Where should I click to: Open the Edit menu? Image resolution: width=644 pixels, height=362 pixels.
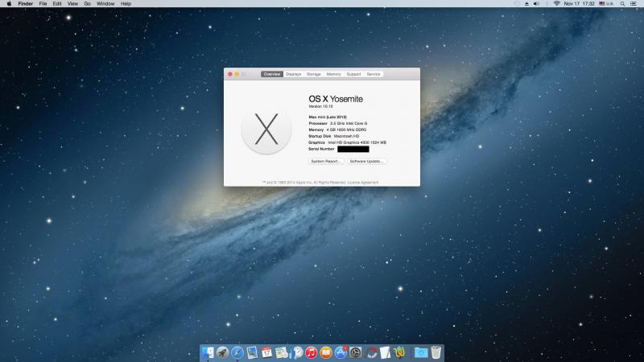coord(57,4)
